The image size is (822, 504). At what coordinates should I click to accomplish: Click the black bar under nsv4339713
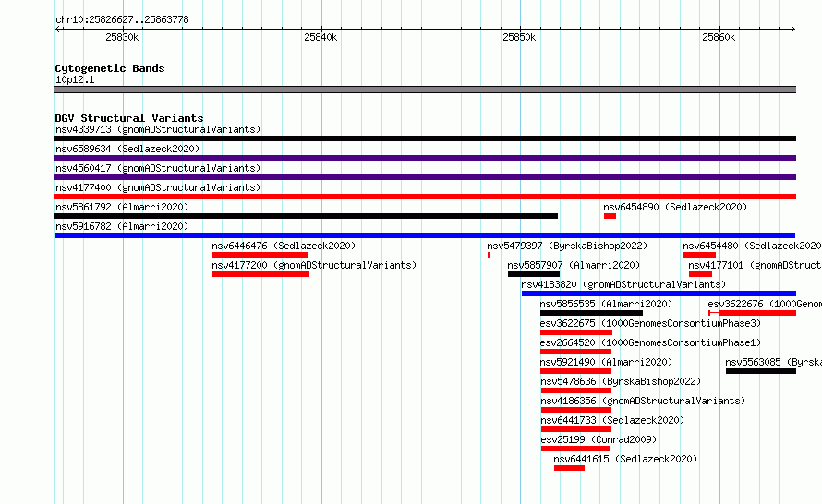[425, 138]
